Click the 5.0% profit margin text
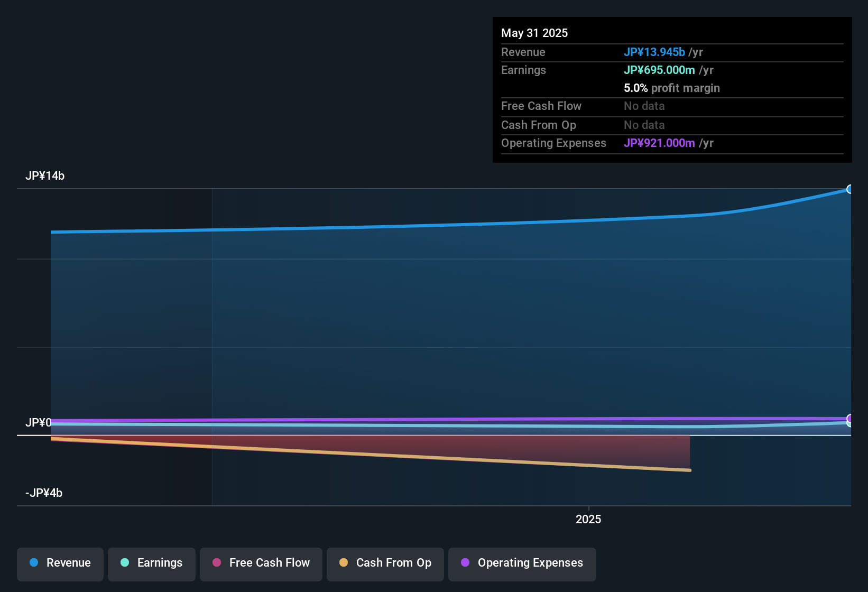Viewport: 868px width, 592px height. [x=672, y=88]
